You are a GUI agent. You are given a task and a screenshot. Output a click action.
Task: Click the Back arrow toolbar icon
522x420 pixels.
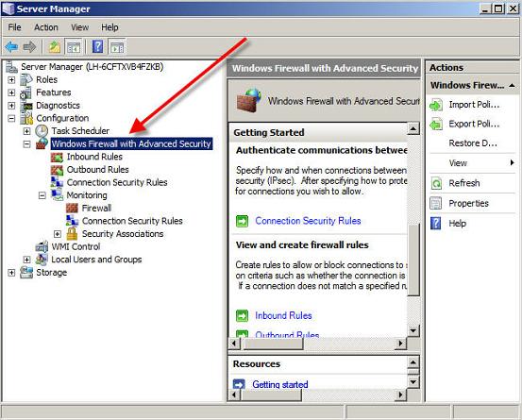coord(11,47)
